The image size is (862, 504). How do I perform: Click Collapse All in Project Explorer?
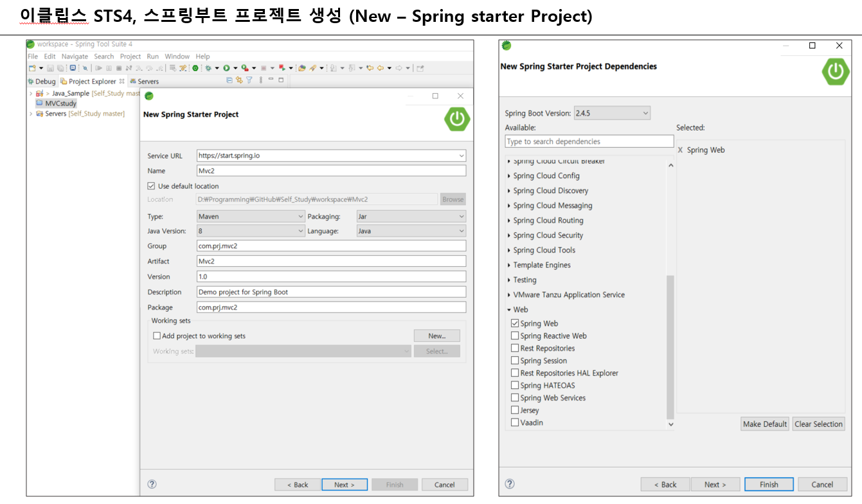229,80
